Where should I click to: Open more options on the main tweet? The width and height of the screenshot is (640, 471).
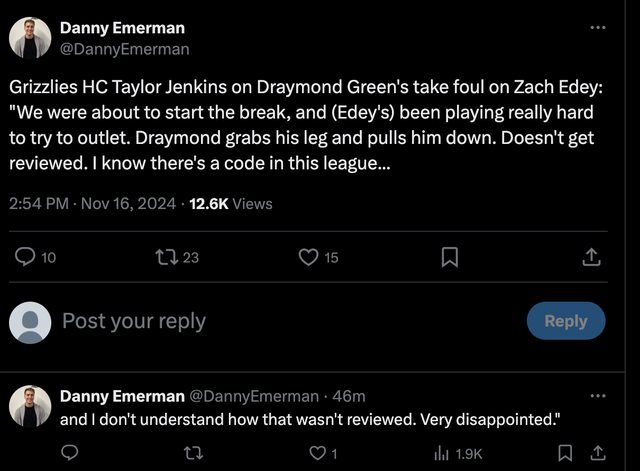[x=598, y=27]
